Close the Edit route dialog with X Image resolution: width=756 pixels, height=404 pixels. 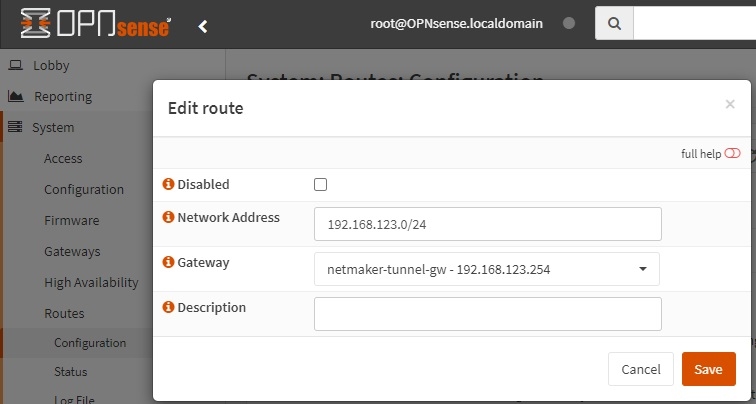point(730,103)
